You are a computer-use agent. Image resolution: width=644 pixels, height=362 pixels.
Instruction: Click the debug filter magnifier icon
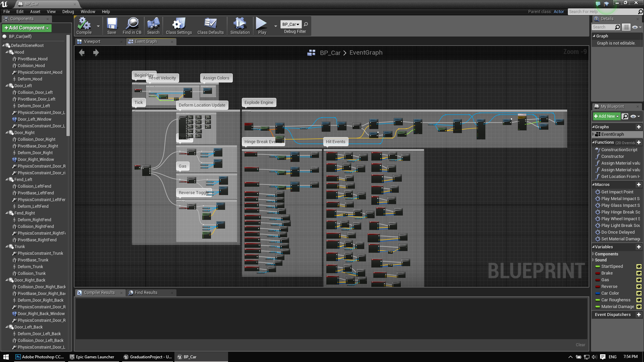click(x=306, y=24)
